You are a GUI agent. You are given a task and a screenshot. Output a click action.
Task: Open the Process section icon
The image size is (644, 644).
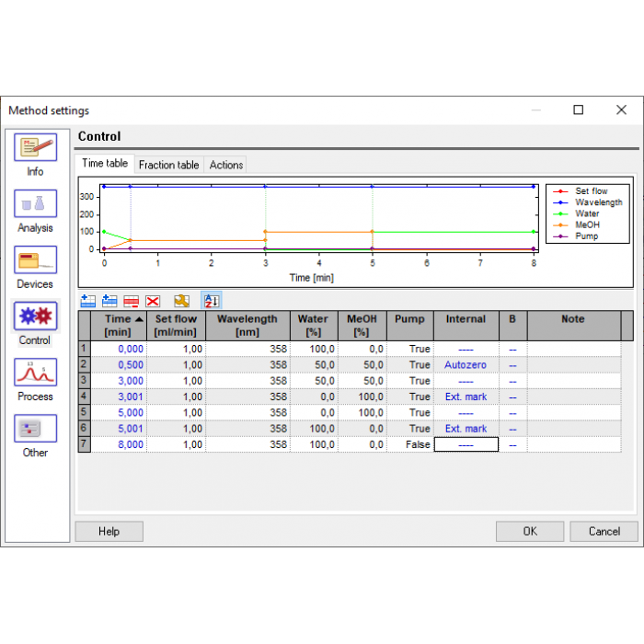(35, 373)
